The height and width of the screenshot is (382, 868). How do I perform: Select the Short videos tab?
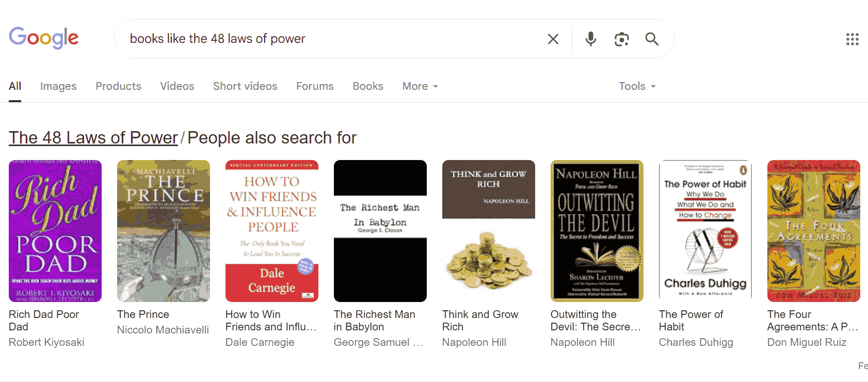[245, 86]
